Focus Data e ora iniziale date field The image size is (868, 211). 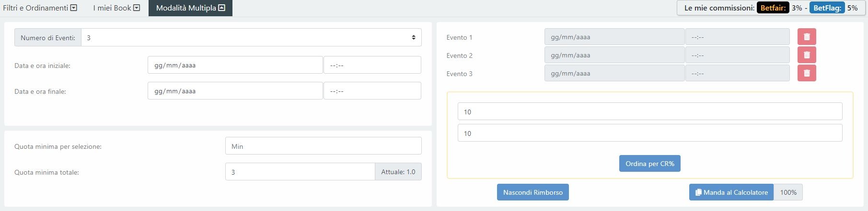pos(235,65)
